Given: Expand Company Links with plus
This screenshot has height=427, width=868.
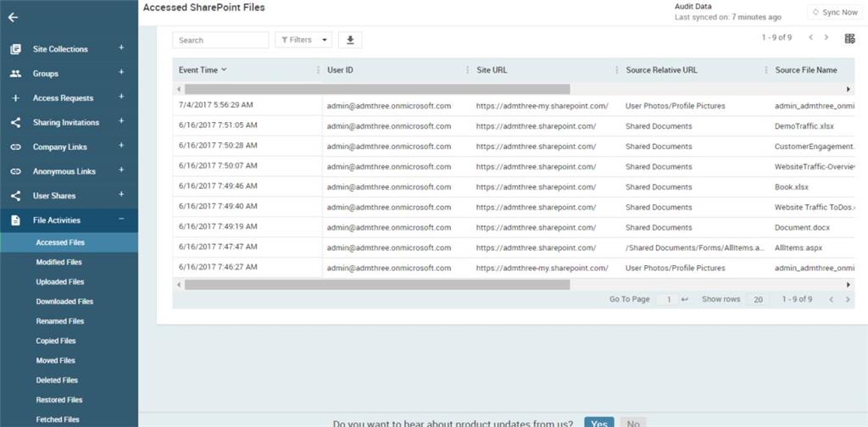Looking at the screenshot, I should (121, 146).
